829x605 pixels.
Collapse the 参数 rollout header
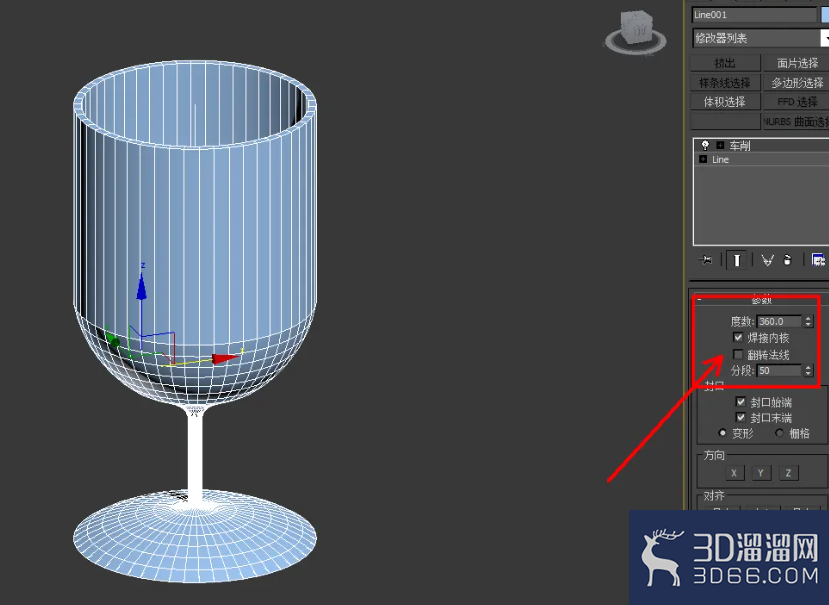tap(761, 299)
